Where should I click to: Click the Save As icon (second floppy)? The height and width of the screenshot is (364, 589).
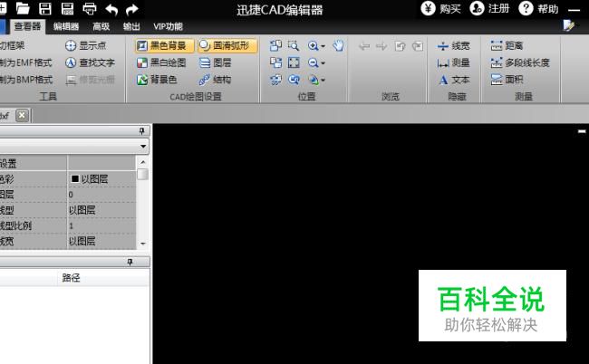[x=67, y=9]
